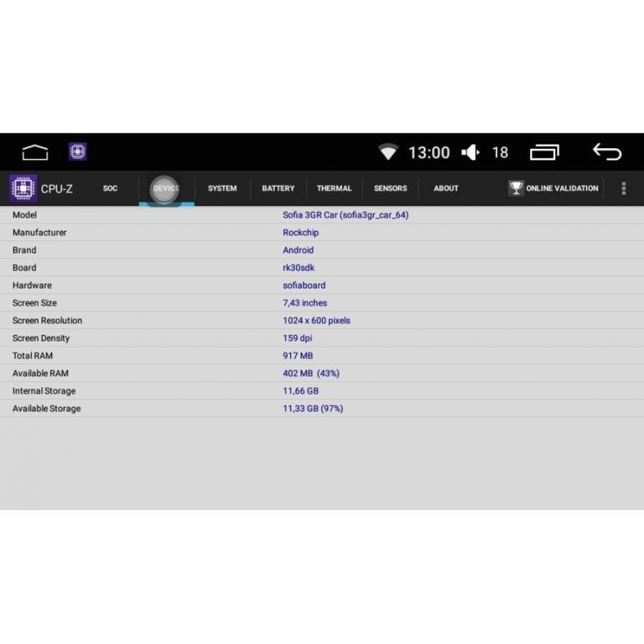644x644 pixels.
Task: Click the Internal Storage row label
Action: [x=44, y=391]
